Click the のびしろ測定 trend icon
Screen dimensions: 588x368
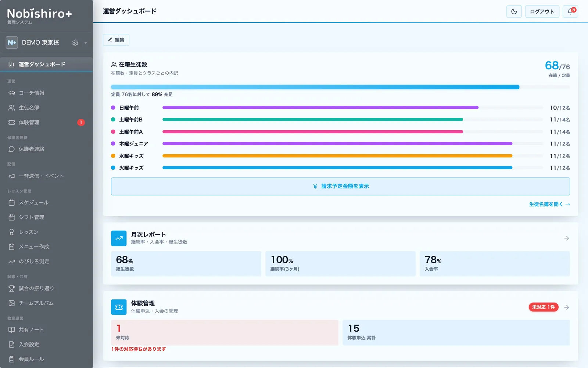pyautogui.click(x=12, y=261)
